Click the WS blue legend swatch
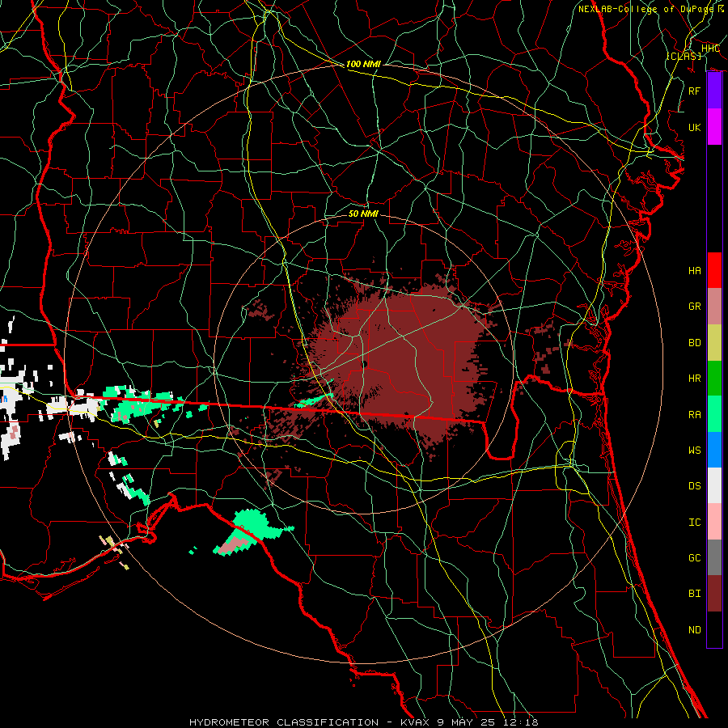Viewport: 728px width, 728px height. 714,450
